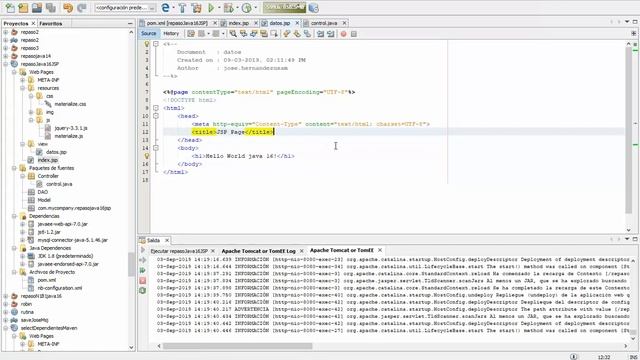Screen dimensions: 640x360
Task: Click the output panel horizontal scrollbar
Action: click(238, 346)
